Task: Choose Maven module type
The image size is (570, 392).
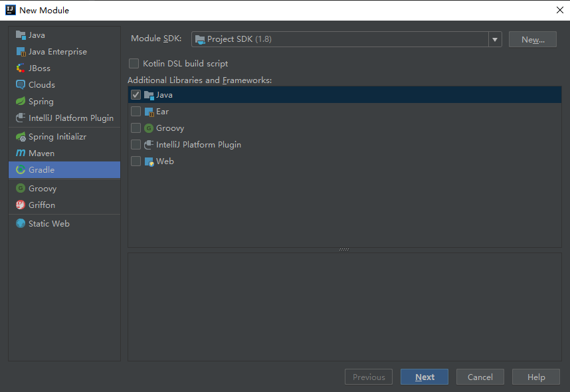Action: [x=64, y=153]
